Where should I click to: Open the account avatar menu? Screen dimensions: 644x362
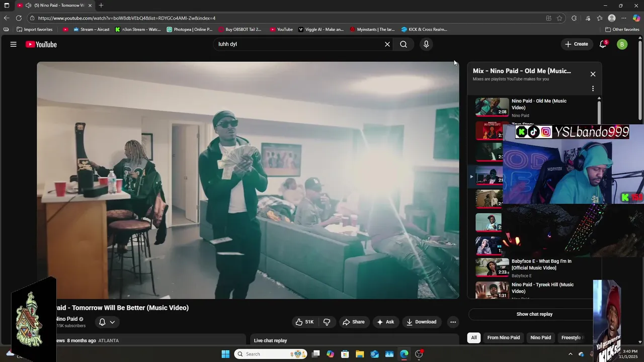pos(622,44)
